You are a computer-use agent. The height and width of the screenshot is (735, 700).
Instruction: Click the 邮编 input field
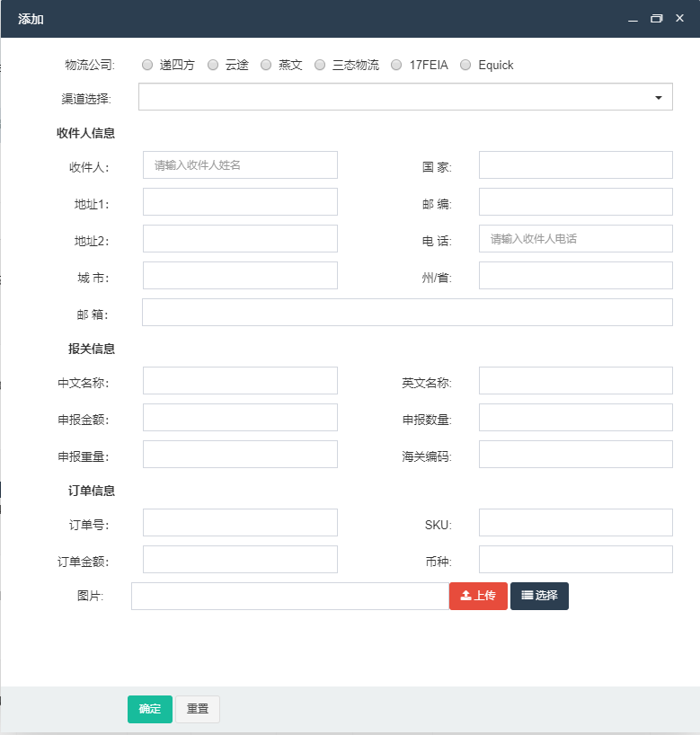click(x=576, y=202)
